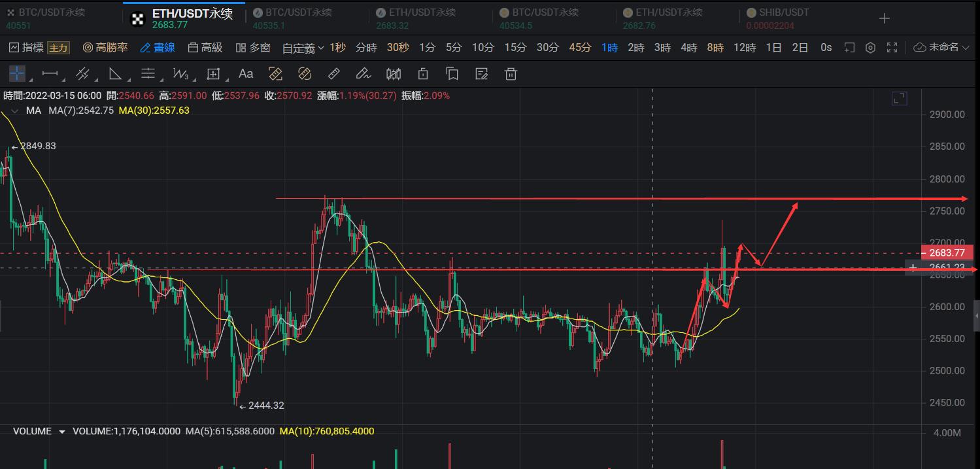
Task: Click the left edge panel collapse handle
Action: [x=2, y=315]
